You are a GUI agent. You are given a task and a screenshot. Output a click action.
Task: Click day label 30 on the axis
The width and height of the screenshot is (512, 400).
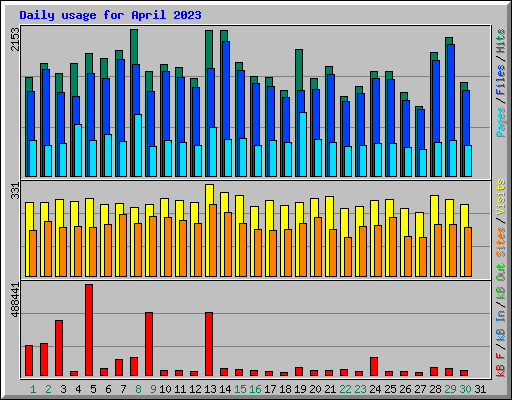pyautogui.click(x=465, y=389)
